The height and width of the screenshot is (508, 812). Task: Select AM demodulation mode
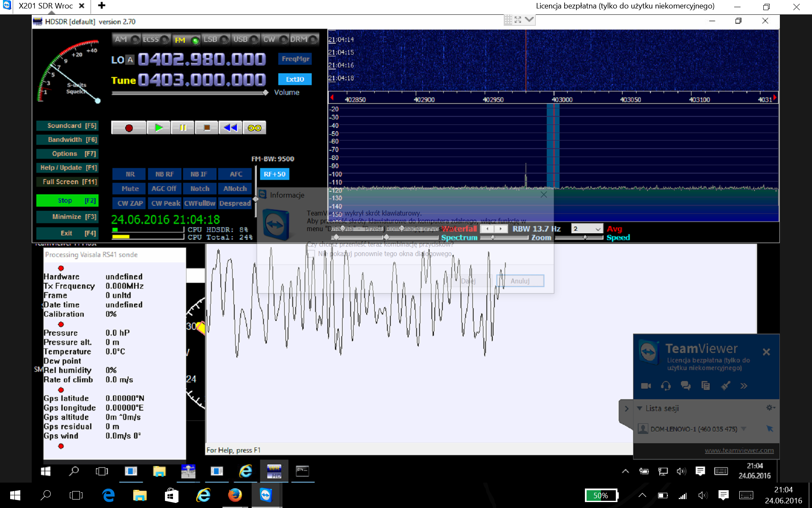[x=126, y=39]
